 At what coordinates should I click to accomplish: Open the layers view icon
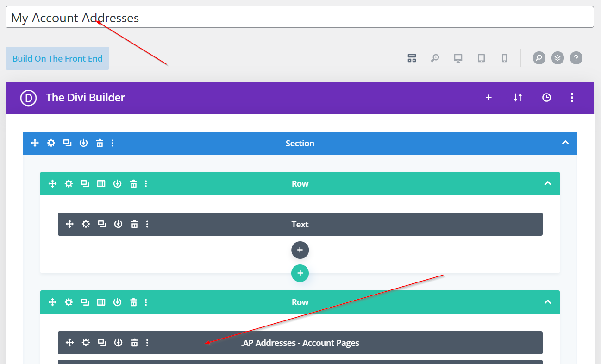point(557,58)
